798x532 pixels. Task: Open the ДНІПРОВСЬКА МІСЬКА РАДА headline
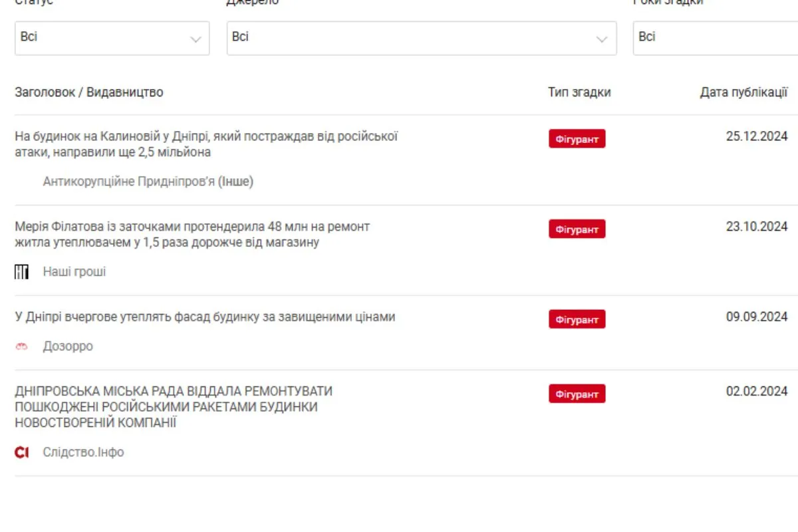click(174, 406)
